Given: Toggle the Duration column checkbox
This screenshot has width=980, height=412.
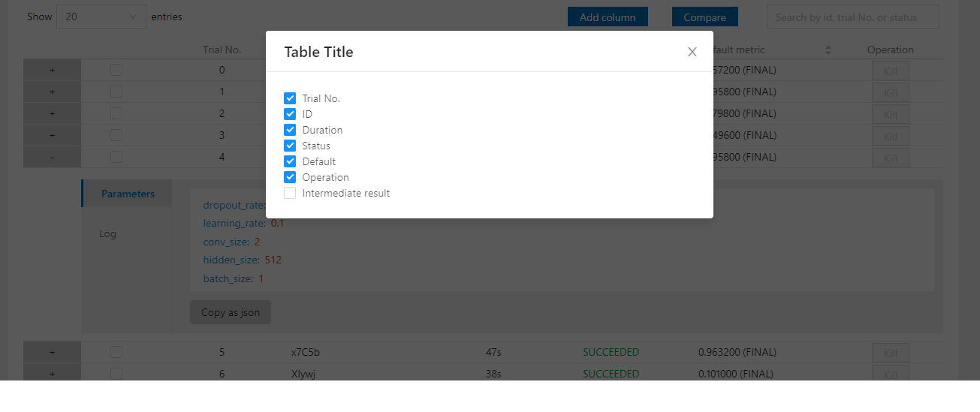Looking at the screenshot, I should coord(290,130).
